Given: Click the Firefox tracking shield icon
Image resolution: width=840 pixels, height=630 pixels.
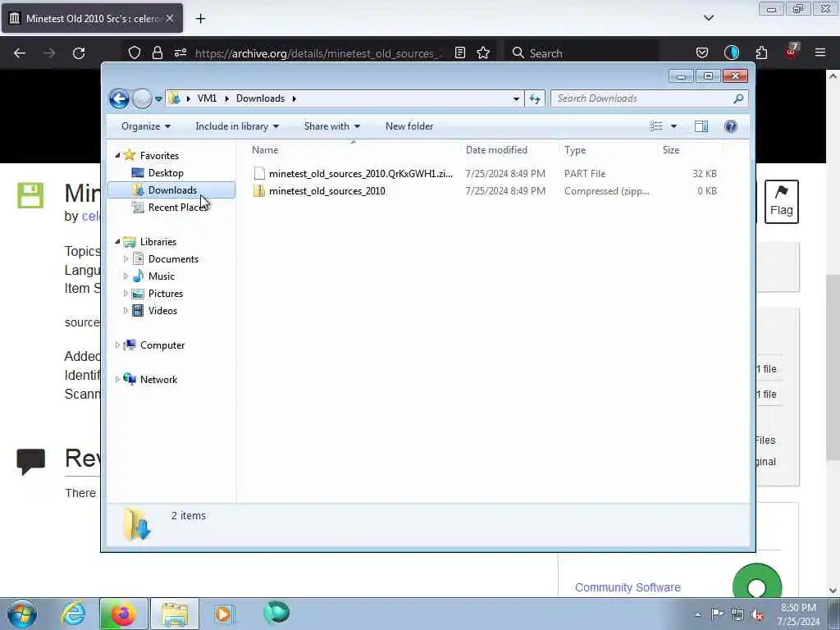Looking at the screenshot, I should [135, 53].
